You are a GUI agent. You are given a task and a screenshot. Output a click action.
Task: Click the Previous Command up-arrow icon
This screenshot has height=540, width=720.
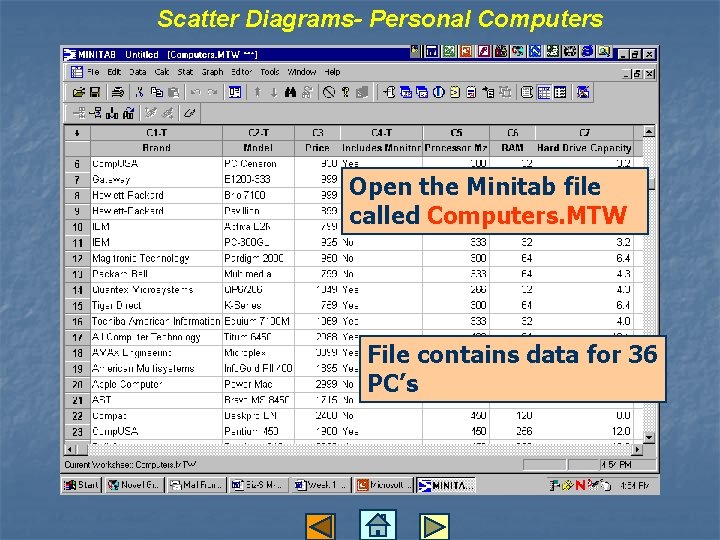(x=258, y=93)
